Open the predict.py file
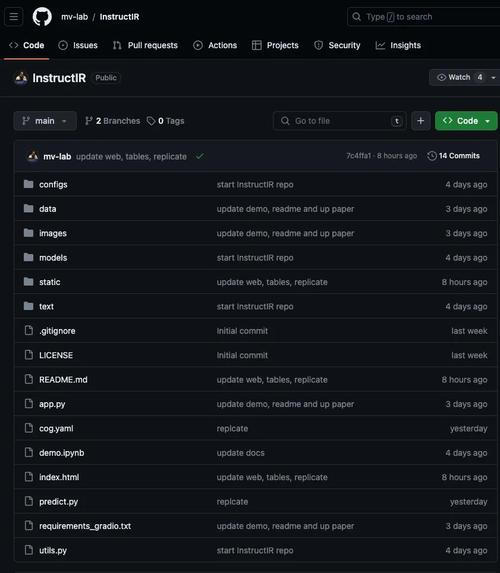Image resolution: width=500 pixels, height=573 pixels. point(58,502)
